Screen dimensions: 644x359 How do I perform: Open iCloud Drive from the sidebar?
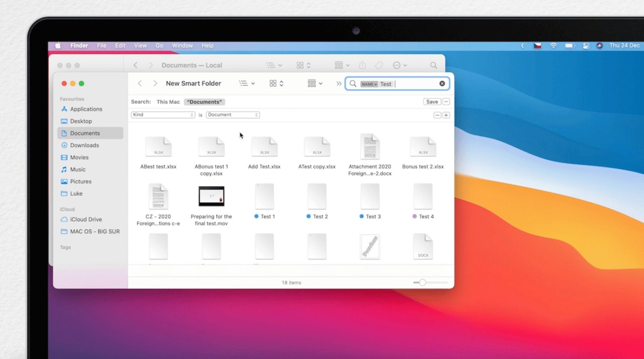(86, 219)
